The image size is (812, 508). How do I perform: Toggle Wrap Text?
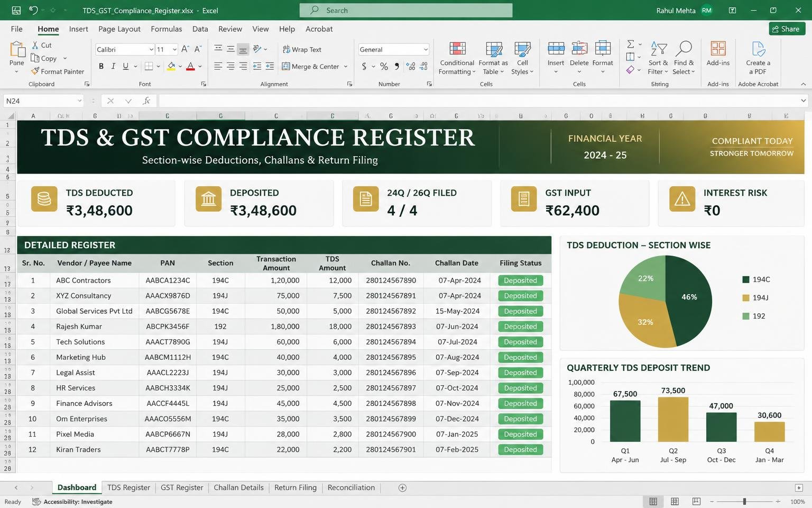[x=302, y=49]
